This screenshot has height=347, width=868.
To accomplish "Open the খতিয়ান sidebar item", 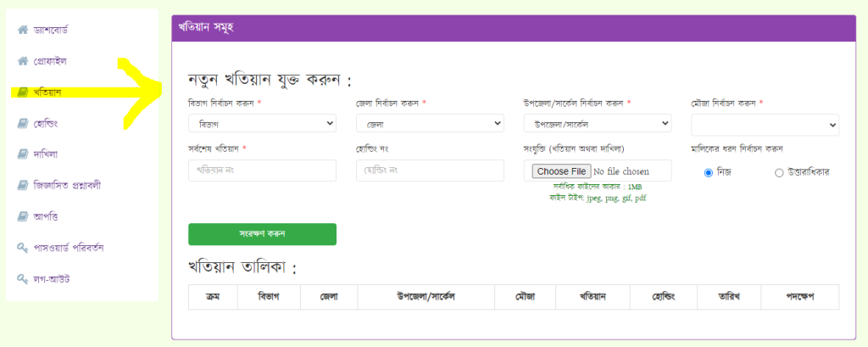I will (47, 92).
